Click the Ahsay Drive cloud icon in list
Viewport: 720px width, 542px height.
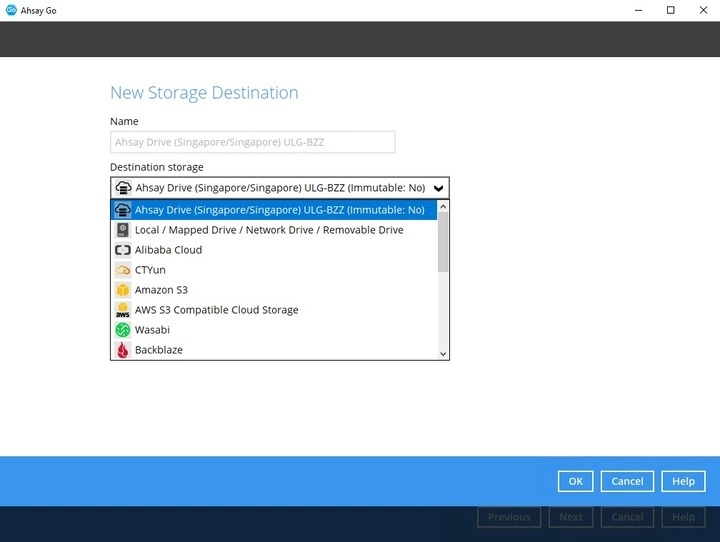(123, 210)
